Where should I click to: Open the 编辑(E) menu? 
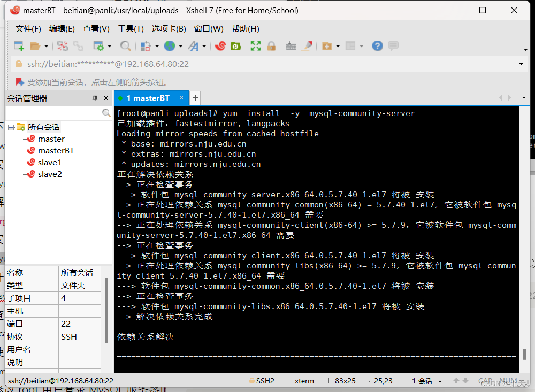62,29
